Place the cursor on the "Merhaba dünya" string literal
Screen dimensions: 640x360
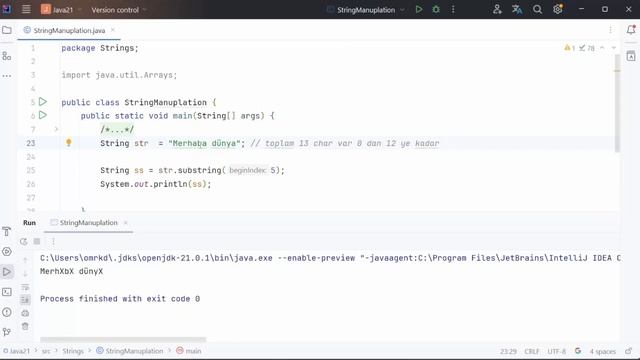204,143
